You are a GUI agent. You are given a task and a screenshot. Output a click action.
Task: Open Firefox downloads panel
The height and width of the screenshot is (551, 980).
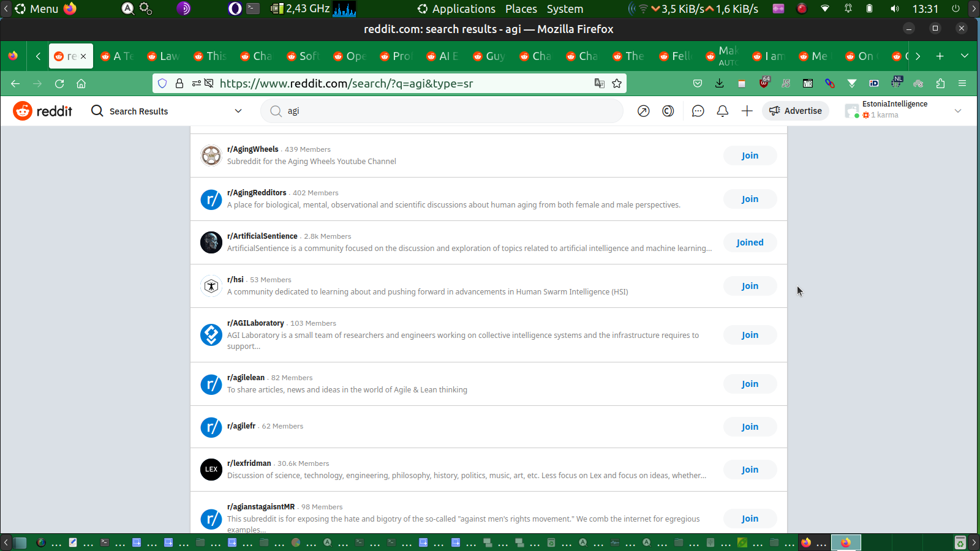(x=720, y=83)
